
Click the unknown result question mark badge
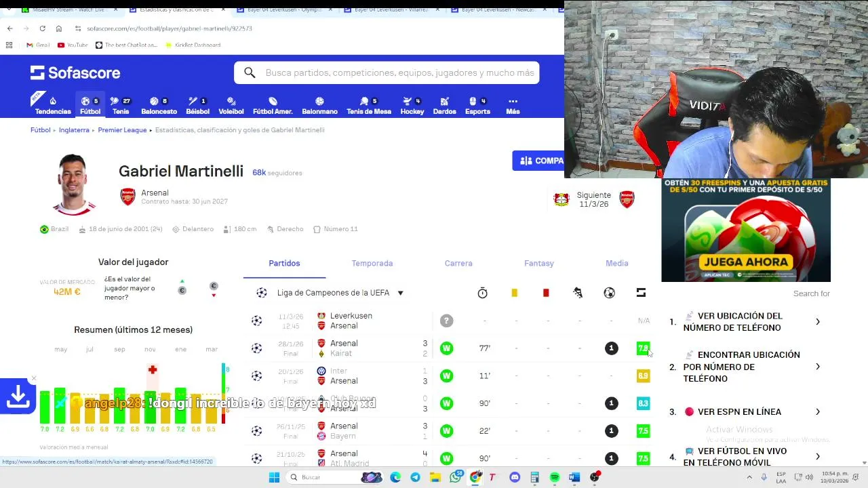pyautogui.click(x=446, y=321)
